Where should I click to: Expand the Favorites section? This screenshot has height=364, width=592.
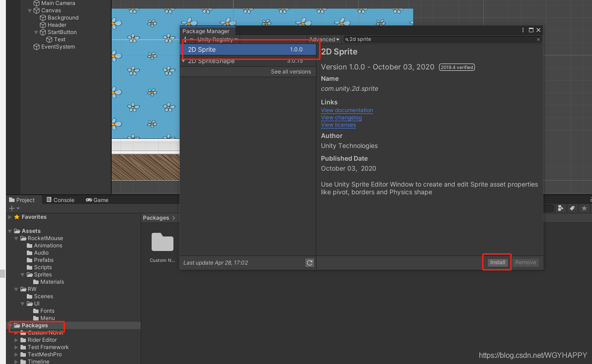coord(10,217)
